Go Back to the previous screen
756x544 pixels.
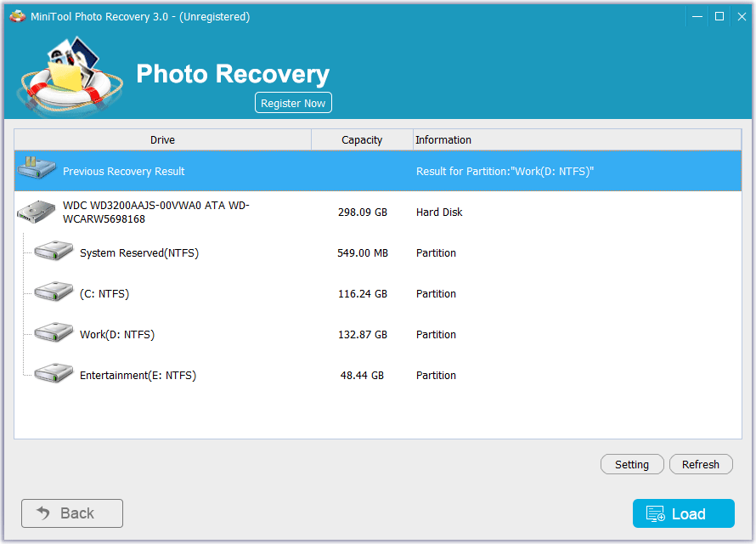(x=72, y=513)
